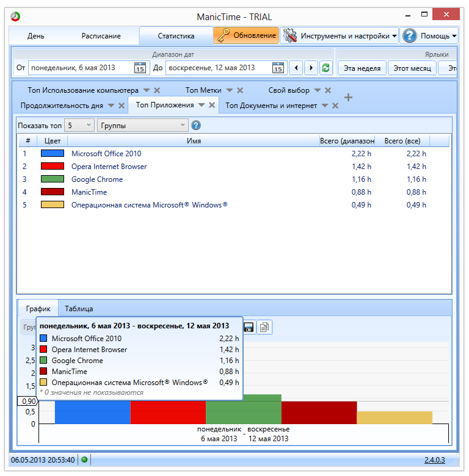Click version link 2.4.0.3

434,460
